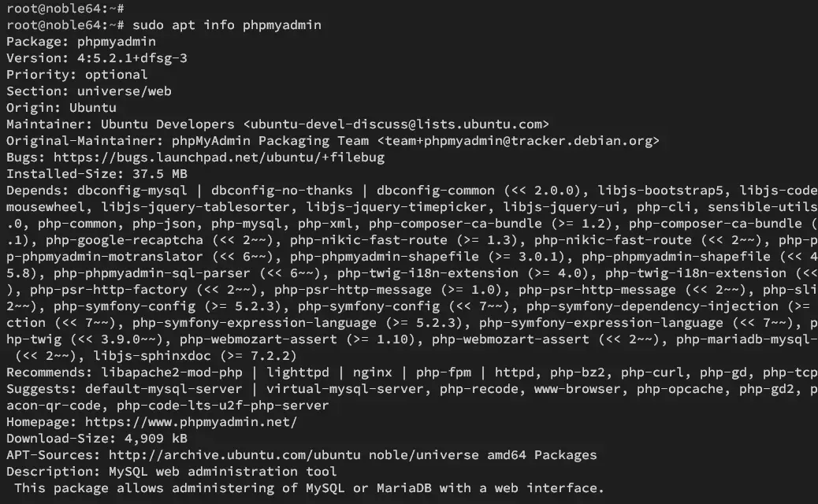
Task: Click the 'sudo apt info phpmyadmin' command text
Action: coord(227,25)
